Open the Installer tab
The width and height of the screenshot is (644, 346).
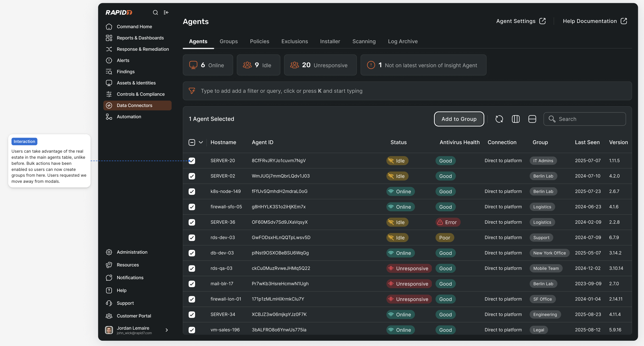coord(330,41)
